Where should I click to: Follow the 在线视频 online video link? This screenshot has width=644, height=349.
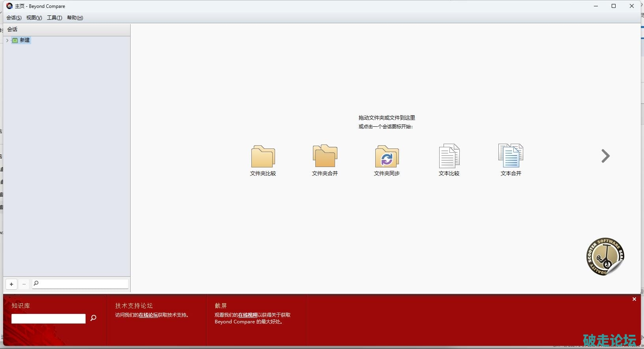click(x=247, y=315)
